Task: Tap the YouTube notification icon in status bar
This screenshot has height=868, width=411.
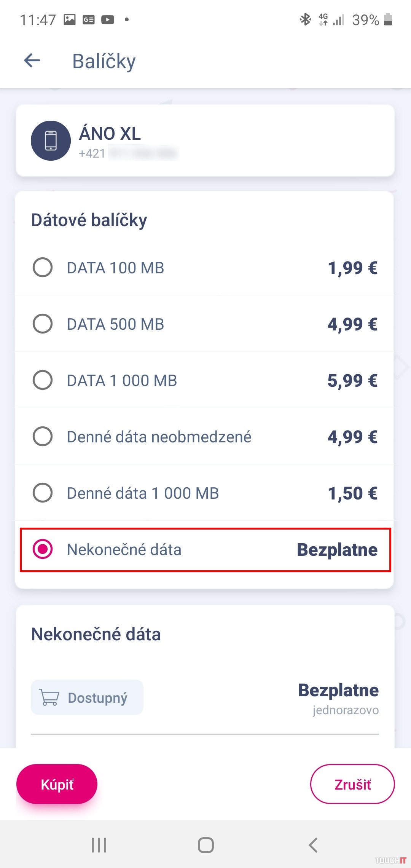Action: (x=108, y=19)
